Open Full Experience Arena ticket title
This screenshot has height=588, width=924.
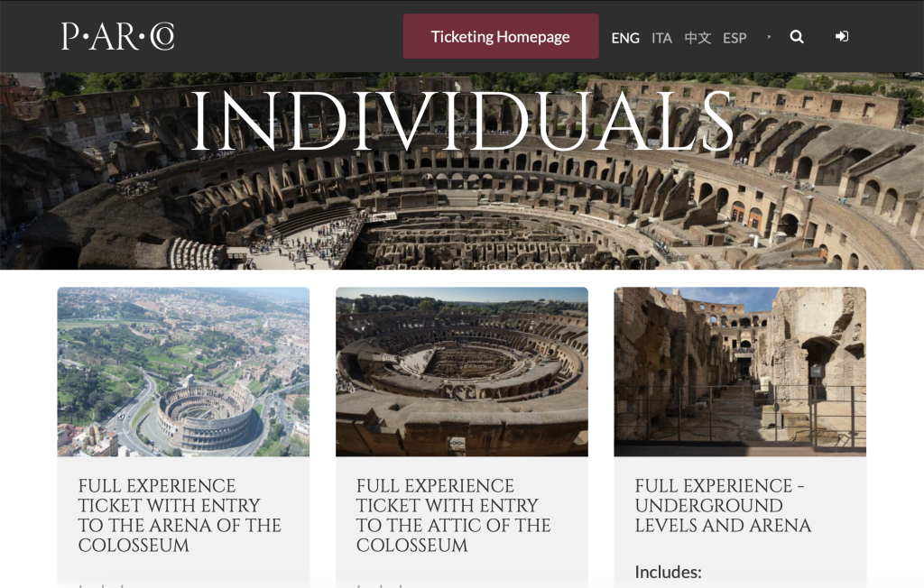pos(180,515)
